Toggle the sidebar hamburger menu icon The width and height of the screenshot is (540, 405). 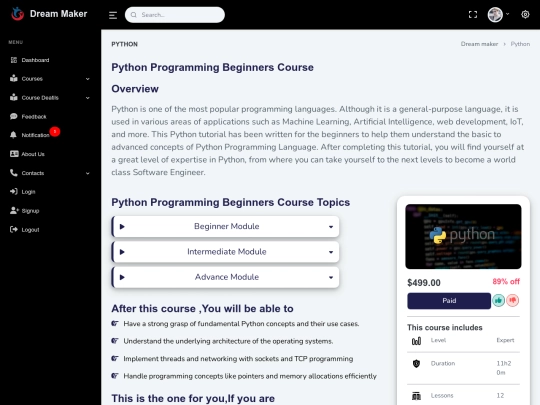point(113,15)
